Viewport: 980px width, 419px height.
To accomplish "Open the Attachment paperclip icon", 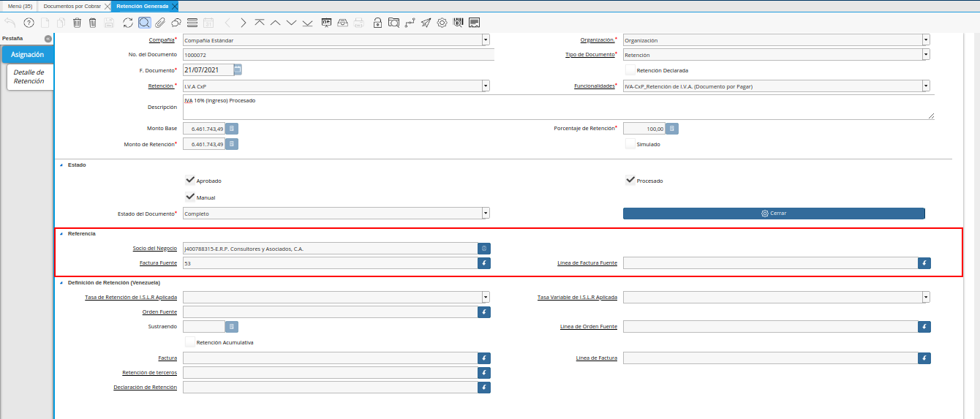I will point(160,23).
